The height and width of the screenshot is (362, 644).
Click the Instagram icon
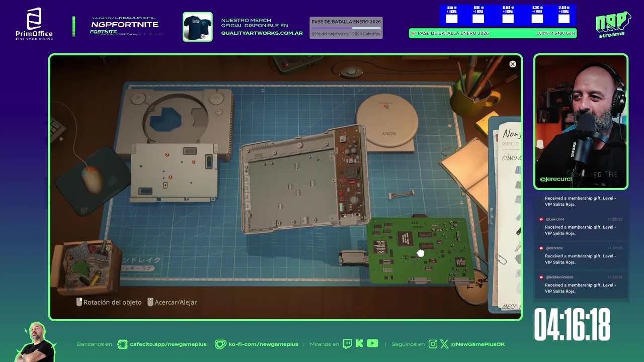[433, 344]
